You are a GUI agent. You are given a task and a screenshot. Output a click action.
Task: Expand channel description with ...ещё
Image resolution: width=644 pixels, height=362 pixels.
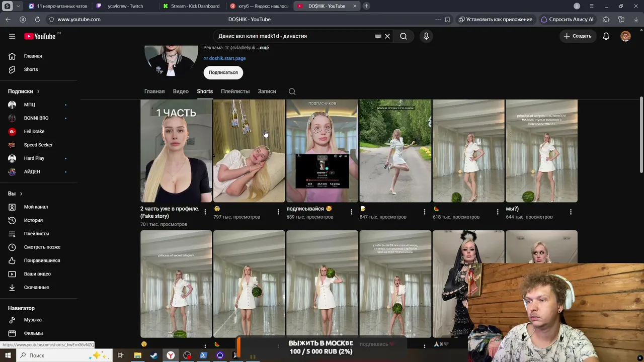(x=263, y=48)
